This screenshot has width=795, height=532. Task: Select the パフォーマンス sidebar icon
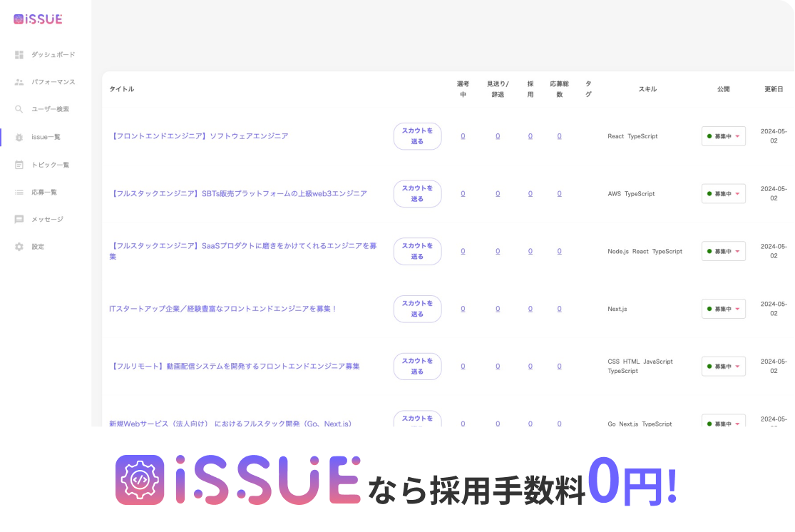[x=19, y=82]
